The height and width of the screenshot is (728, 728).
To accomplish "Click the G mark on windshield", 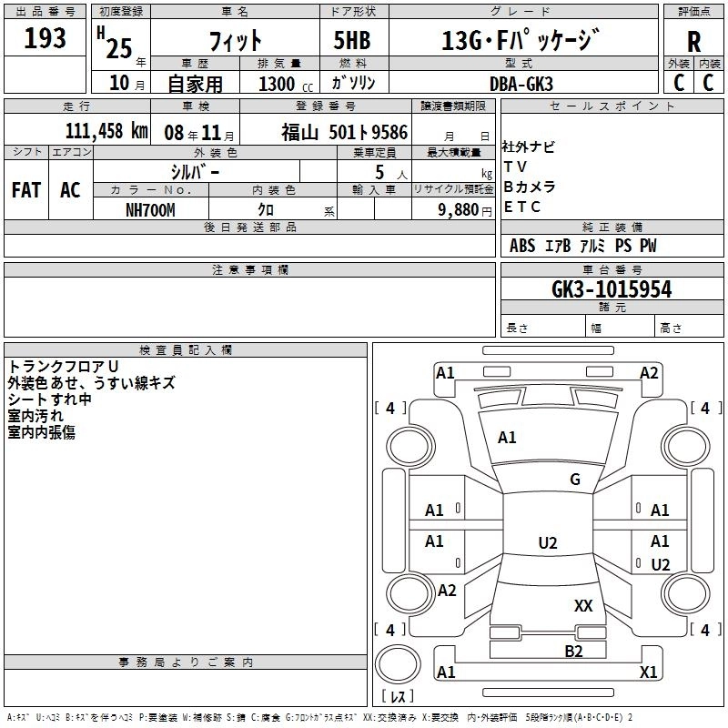I will pyautogui.click(x=575, y=480).
